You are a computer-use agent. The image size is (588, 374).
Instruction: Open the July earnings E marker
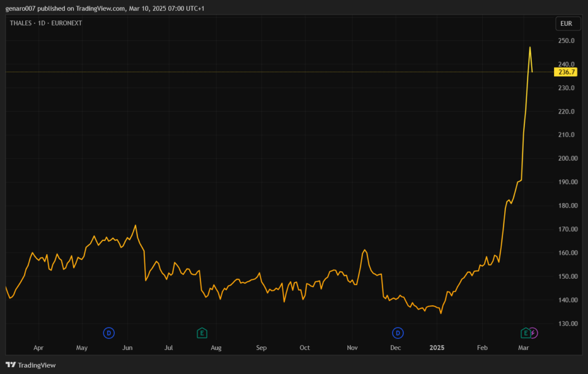pyautogui.click(x=202, y=333)
